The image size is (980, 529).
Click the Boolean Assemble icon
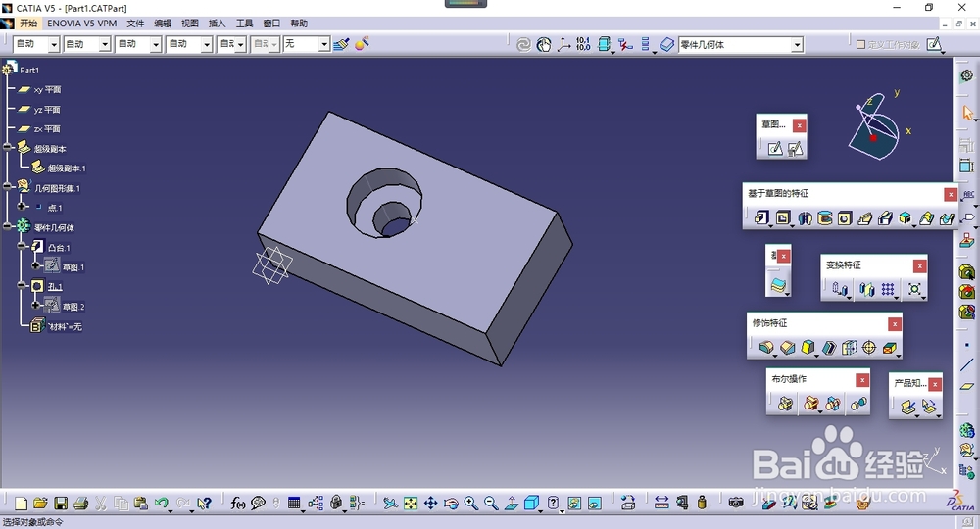(786, 404)
